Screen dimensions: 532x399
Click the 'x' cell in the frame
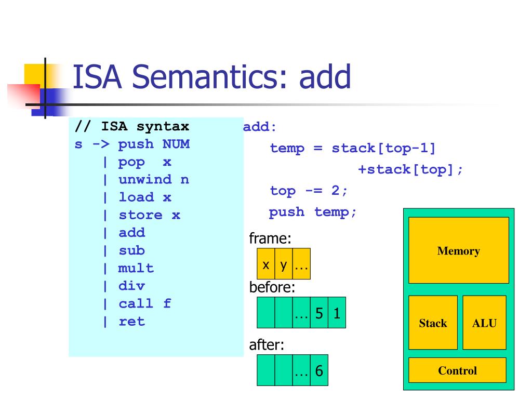(x=266, y=263)
